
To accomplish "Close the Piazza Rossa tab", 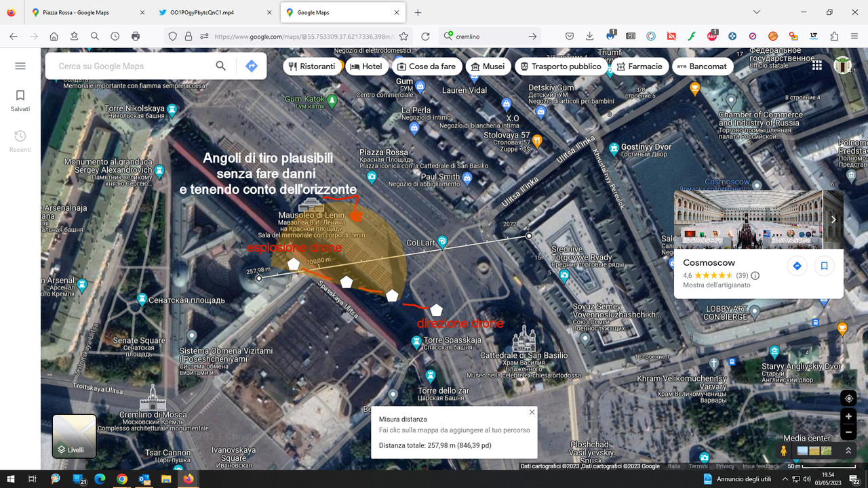I will (141, 12).
